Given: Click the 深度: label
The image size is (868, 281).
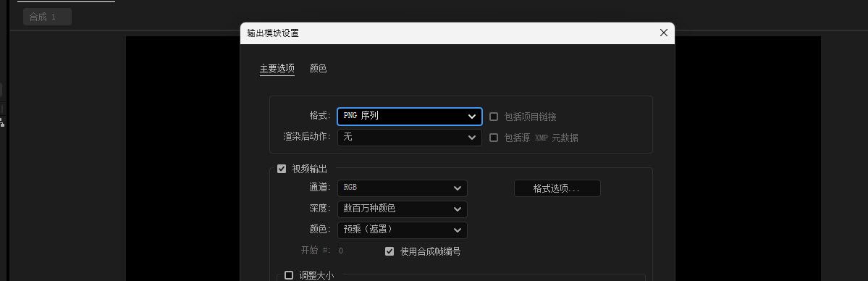Looking at the screenshot, I should tap(321, 209).
